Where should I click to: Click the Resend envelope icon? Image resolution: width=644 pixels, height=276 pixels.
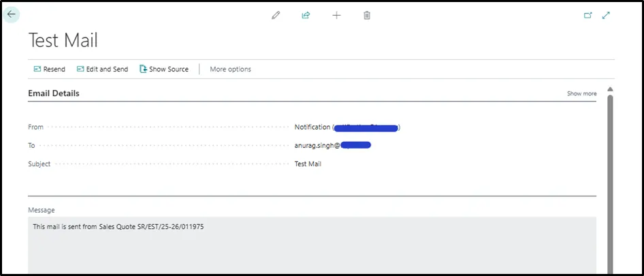(x=37, y=69)
